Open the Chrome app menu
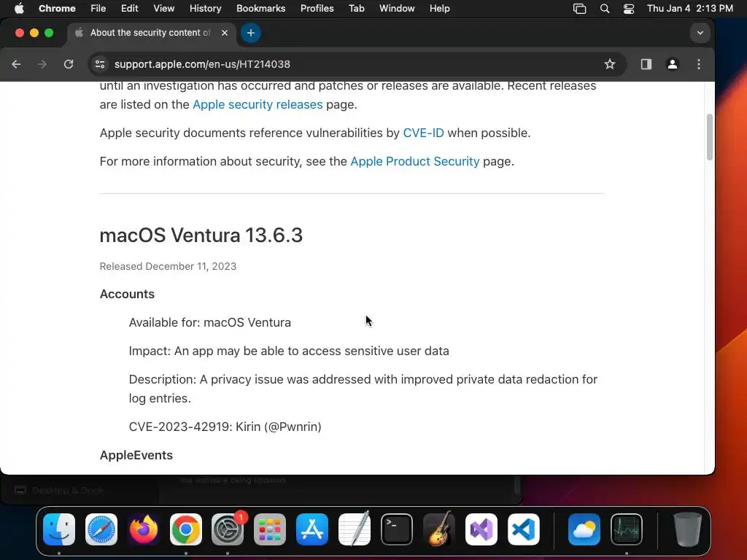 pyautogui.click(x=57, y=9)
